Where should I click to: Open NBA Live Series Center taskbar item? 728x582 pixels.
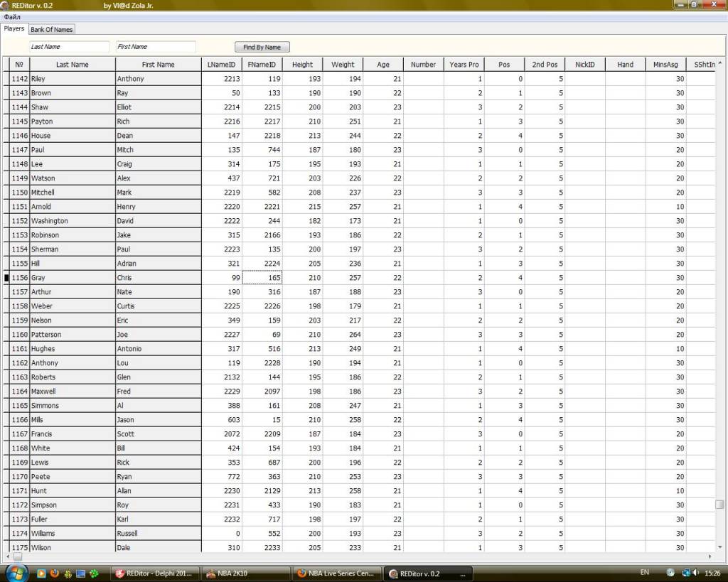(x=337, y=573)
